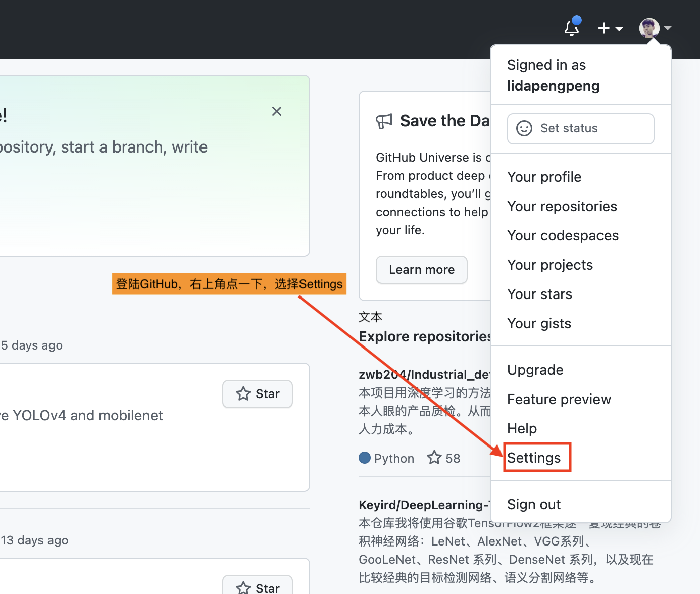
Task: Open Your stars
Action: [x=540, y=294]
